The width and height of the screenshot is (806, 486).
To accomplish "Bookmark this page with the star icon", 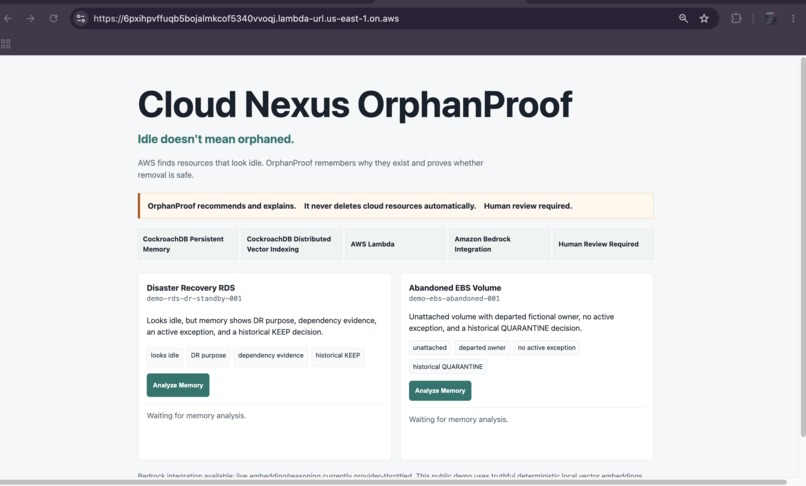I will 704,19.
